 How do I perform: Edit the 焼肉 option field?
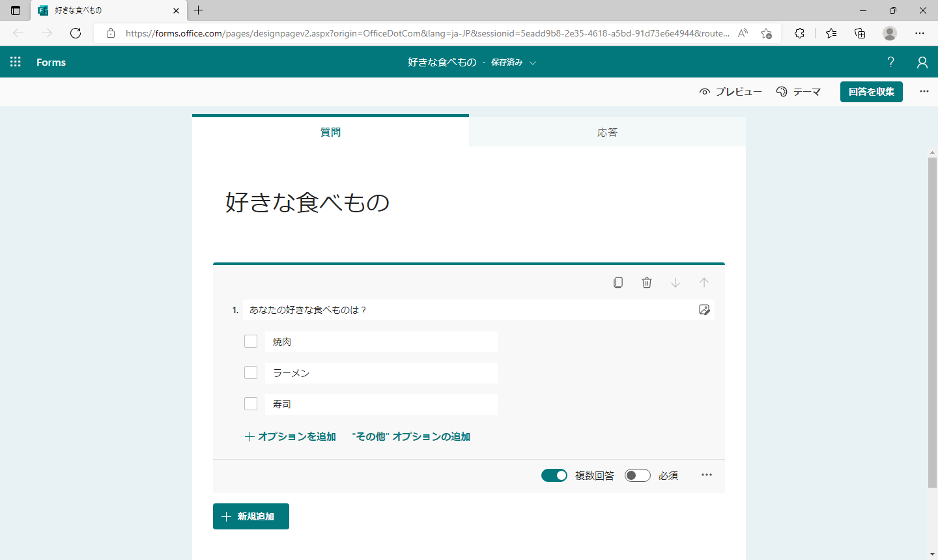(381, 342)
